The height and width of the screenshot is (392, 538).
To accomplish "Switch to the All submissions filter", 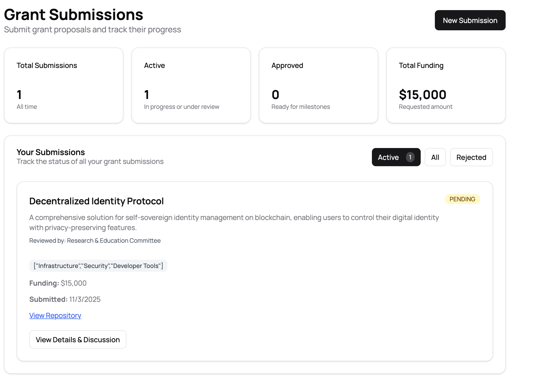I will (x=435, y=157).
